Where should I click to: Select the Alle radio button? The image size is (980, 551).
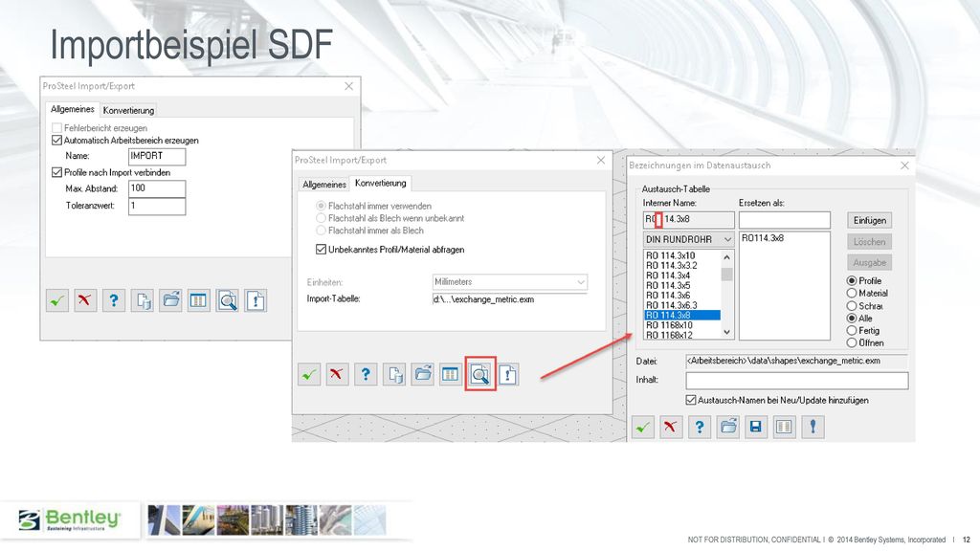[851, 318]
